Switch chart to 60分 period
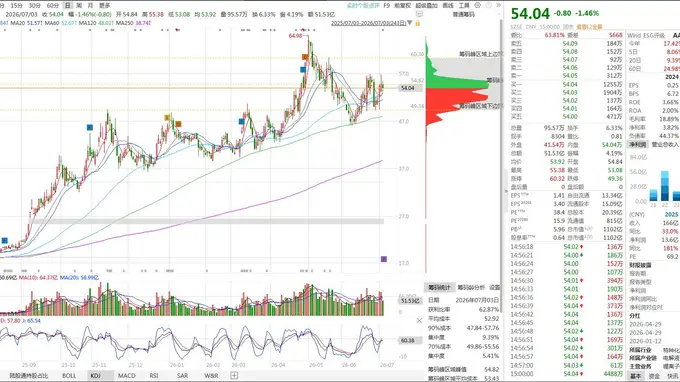Image resolution: width=680 pixels, height=382 pixels. point(52,6)
